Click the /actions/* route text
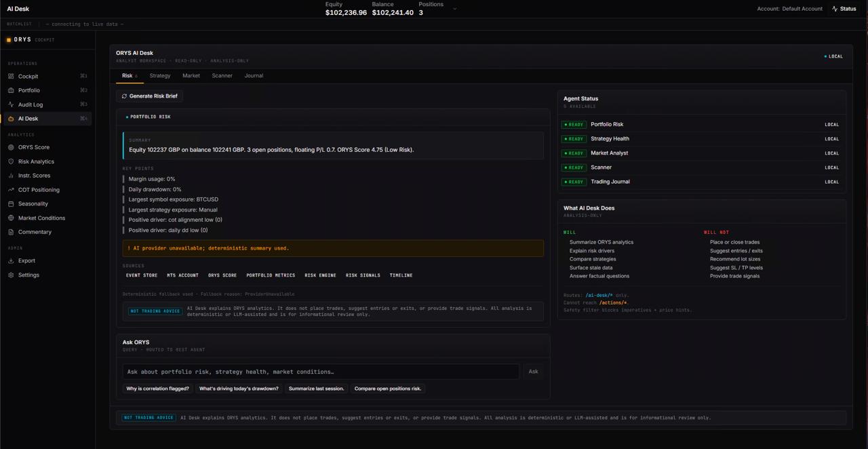868x449 pixels. click(613, 303)
